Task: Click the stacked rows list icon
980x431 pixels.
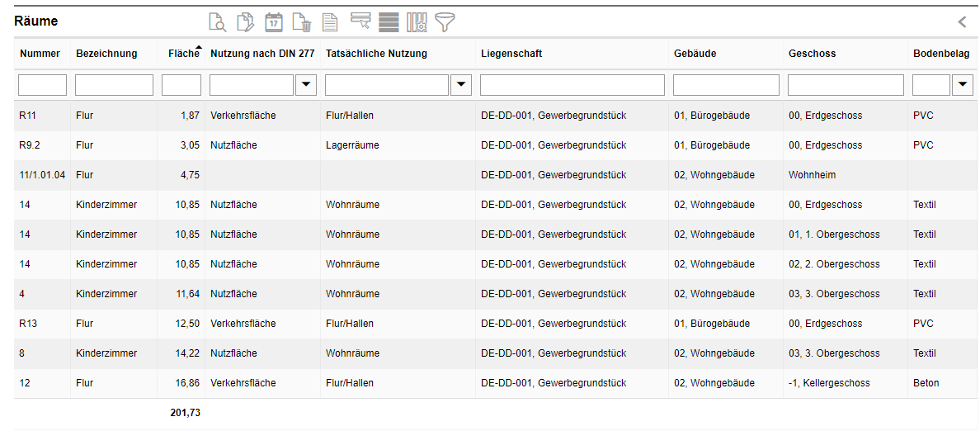Action: pos(389,22)
